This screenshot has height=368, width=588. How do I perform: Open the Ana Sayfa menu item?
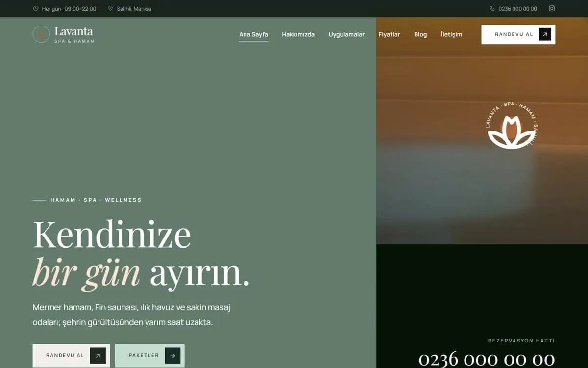point(253,34)
